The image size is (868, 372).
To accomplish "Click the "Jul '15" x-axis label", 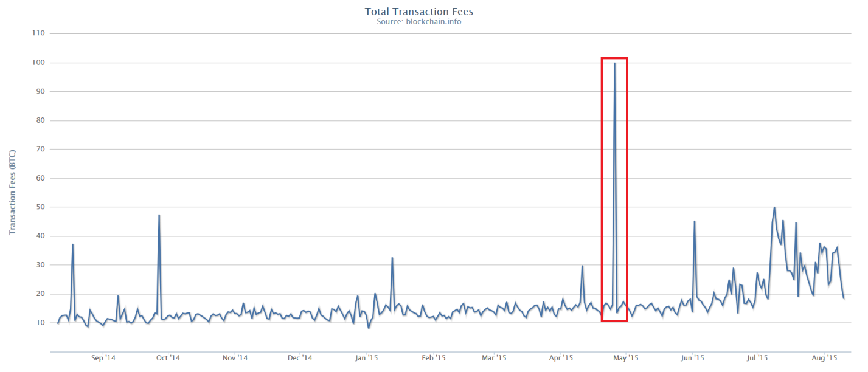I will coord(758,358).
